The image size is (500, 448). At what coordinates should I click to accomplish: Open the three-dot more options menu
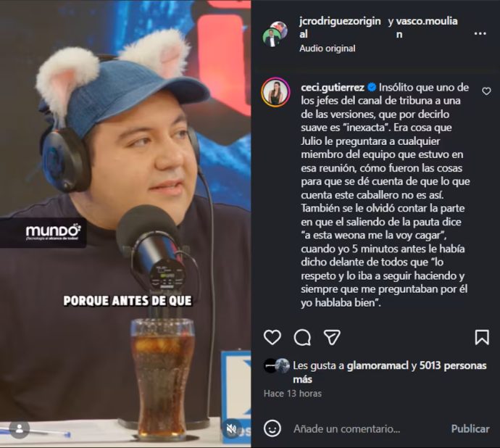[480, 33]
